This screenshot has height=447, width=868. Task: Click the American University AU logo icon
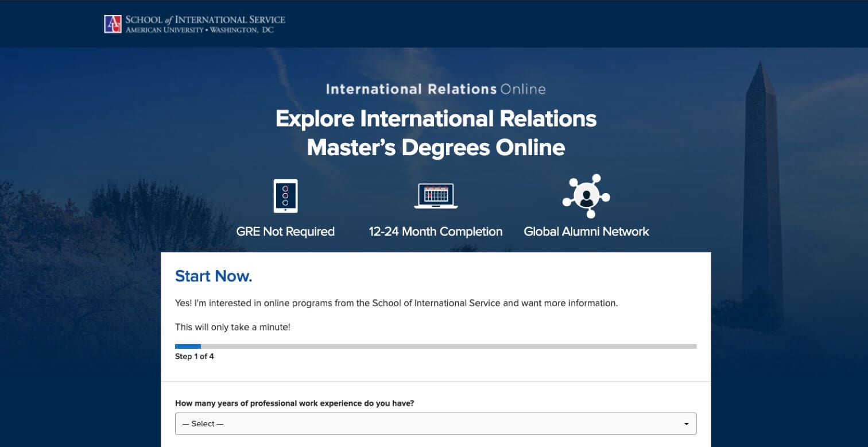coord(113,24)
